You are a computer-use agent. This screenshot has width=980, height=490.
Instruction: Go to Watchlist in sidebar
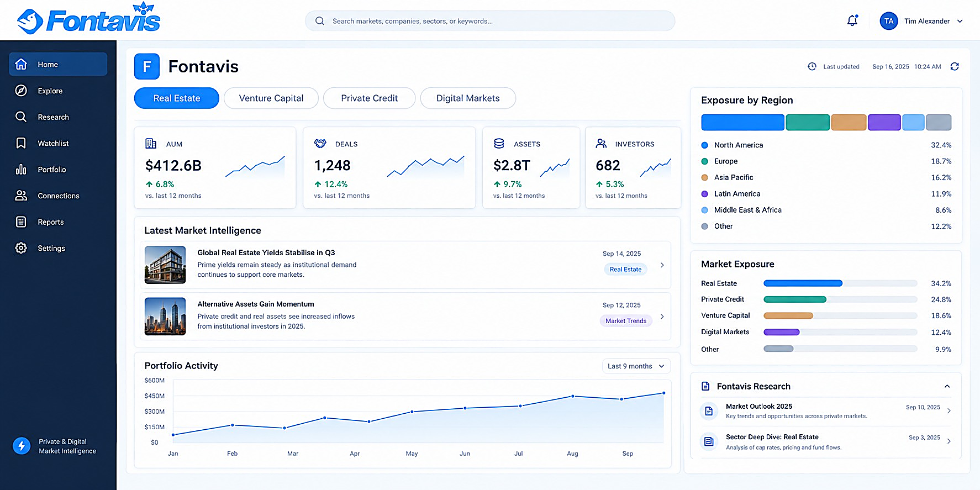[x=58, y=143]
